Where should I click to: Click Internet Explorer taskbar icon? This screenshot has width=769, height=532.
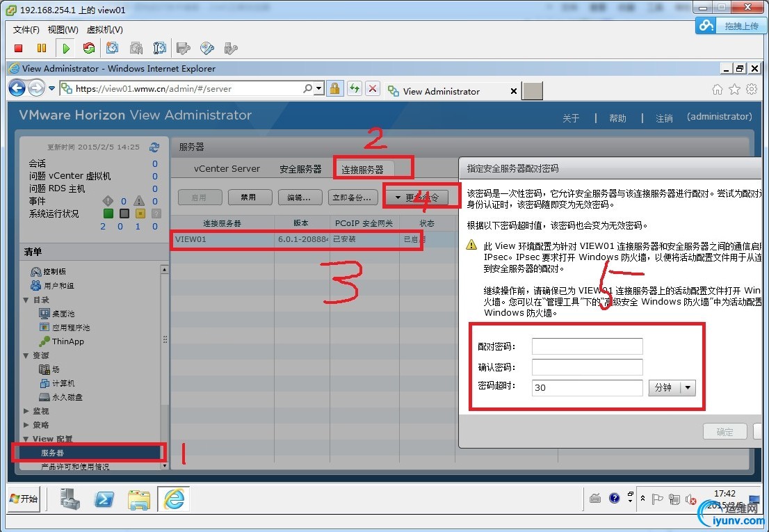point(174,499)
